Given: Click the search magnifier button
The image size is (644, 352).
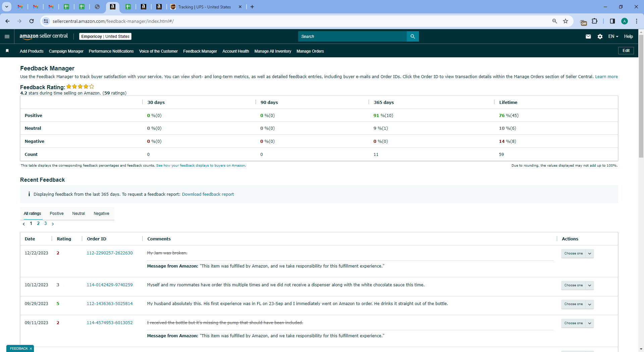Looking at the screenshot, I should [413, 37].
